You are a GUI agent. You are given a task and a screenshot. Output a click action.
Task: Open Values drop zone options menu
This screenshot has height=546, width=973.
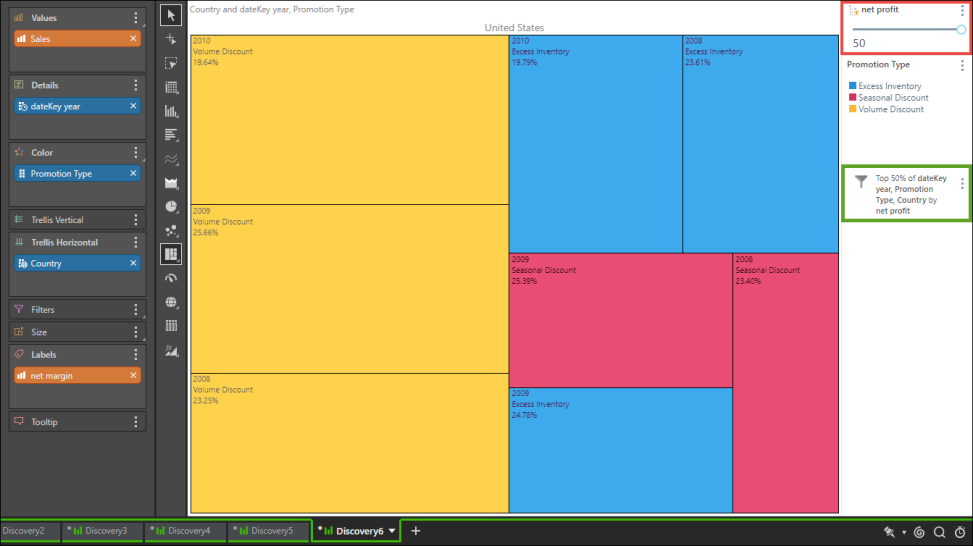[136, 18]
